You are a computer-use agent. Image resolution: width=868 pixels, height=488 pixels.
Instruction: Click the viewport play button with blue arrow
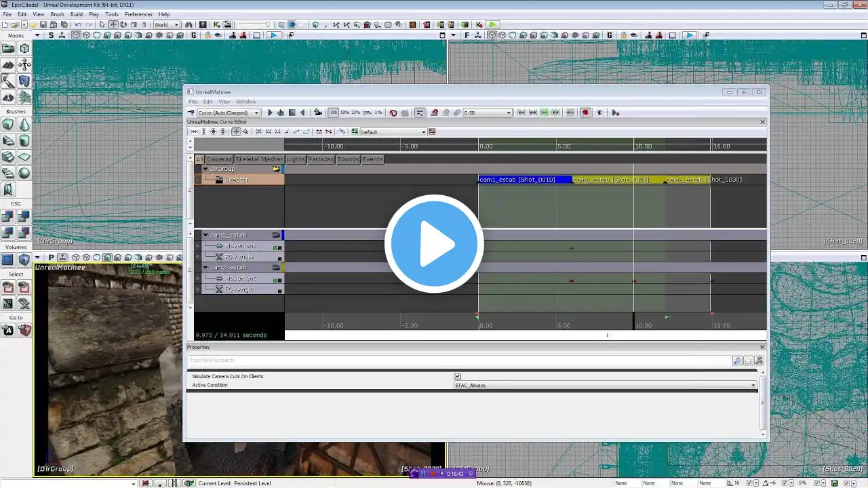[x=273, y=35]
